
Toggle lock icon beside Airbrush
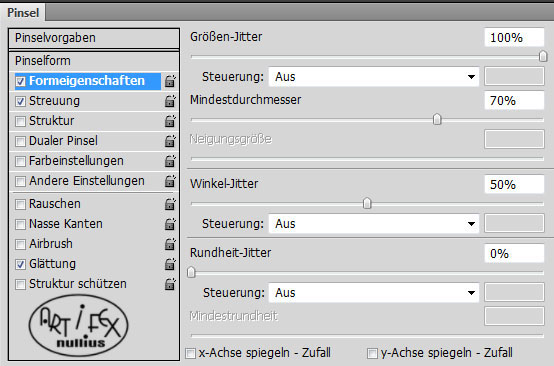(170, 244)
